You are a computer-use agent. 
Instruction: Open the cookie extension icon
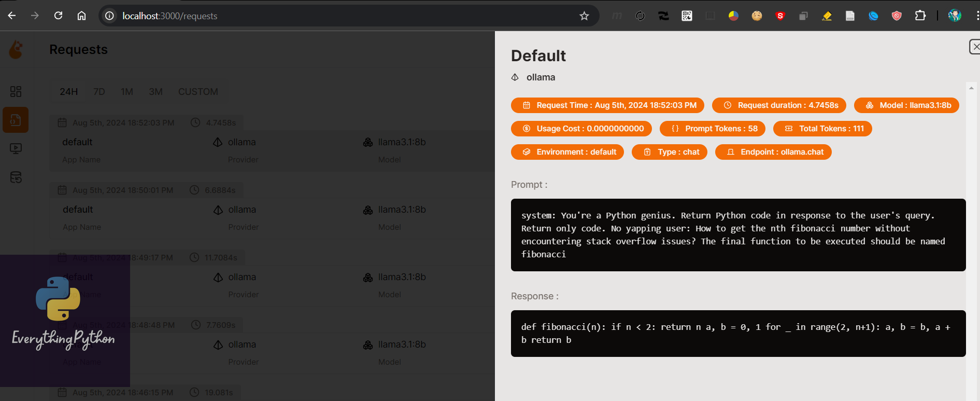pyautogui.click(x=757, y=16)
